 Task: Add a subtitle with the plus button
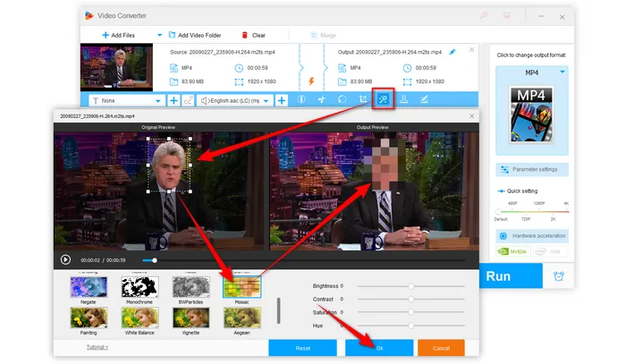coord(173,100)
